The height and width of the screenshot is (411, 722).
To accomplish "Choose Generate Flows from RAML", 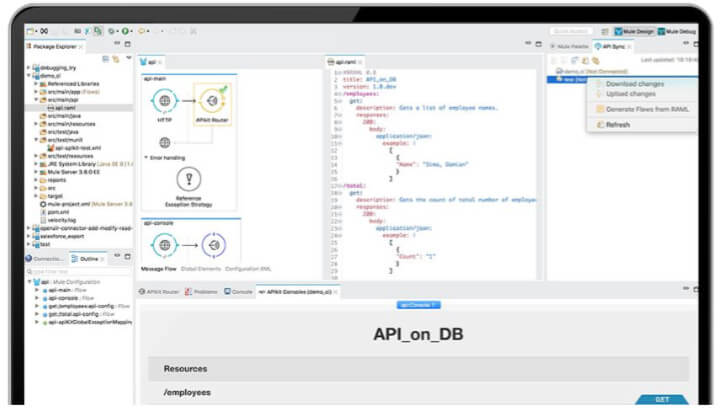I will [642, 108].
